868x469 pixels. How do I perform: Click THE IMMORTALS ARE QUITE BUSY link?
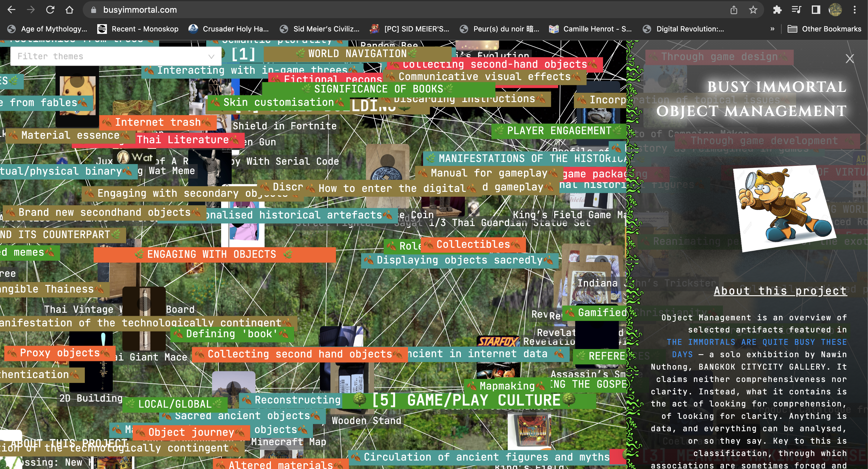(x=757, y=342)
